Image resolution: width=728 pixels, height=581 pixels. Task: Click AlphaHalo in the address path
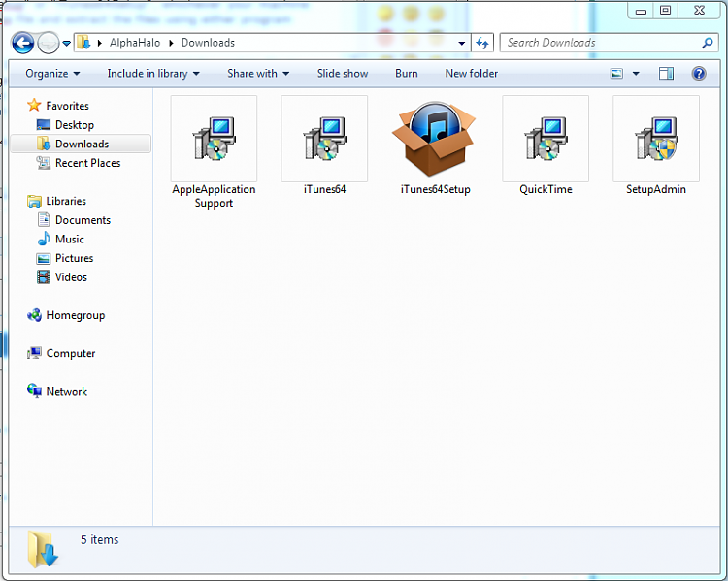point(135,43)
